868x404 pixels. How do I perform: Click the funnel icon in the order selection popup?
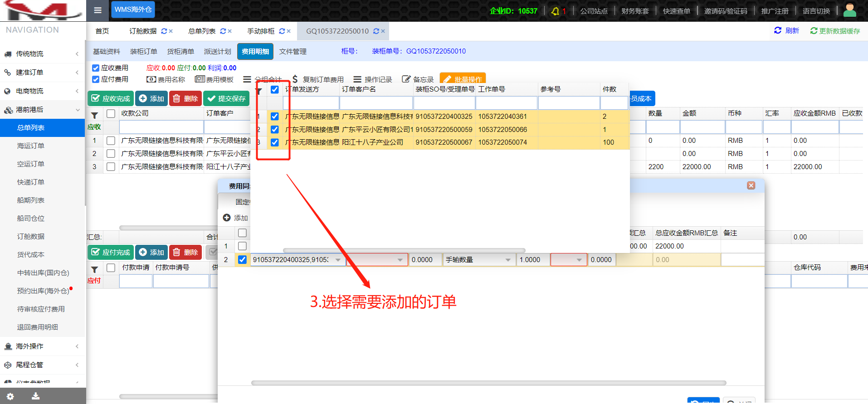258,91
